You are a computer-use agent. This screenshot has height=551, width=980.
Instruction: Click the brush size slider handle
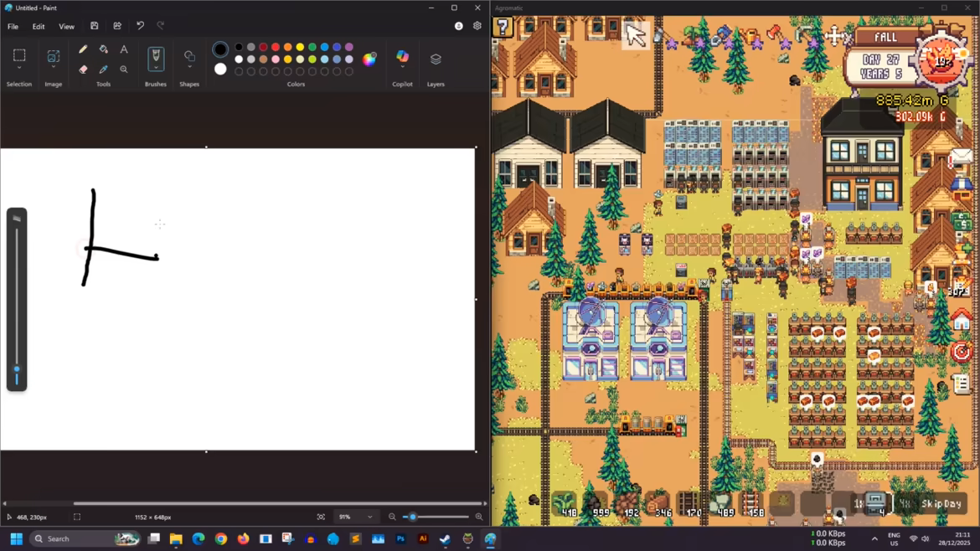click(x=17, y=370)
